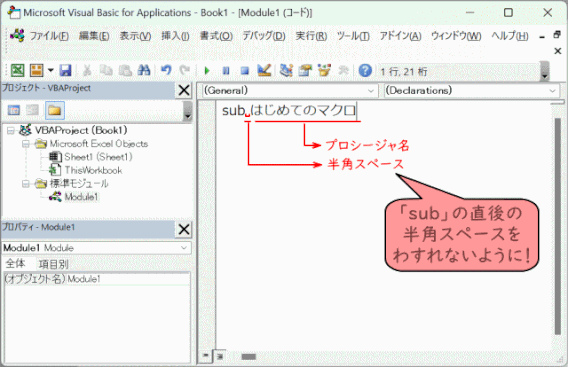Screen dimensions: 568x367
Task: Select the 標準モジュール folder item
Action: (x=79, y=184)
